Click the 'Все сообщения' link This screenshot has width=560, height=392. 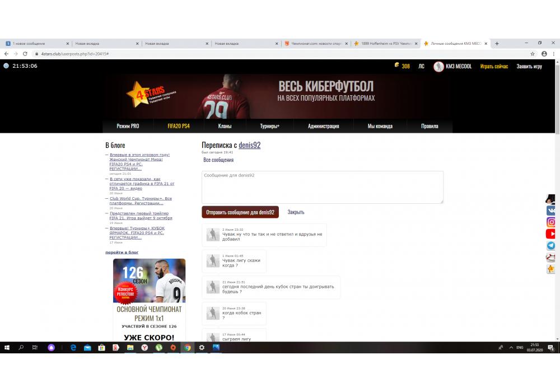click(x=218, y=160)
